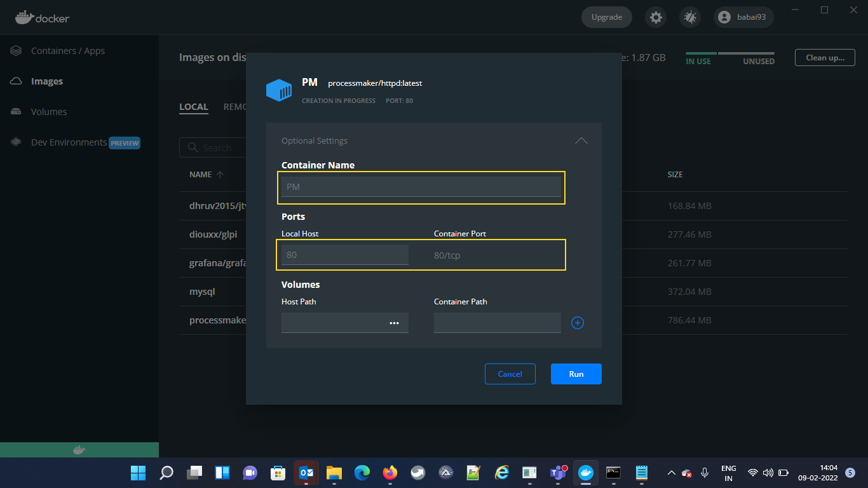Viewport: 868px width, 488px height.
Task: Browse host path with ellipsis button
Action: point(394,323)
